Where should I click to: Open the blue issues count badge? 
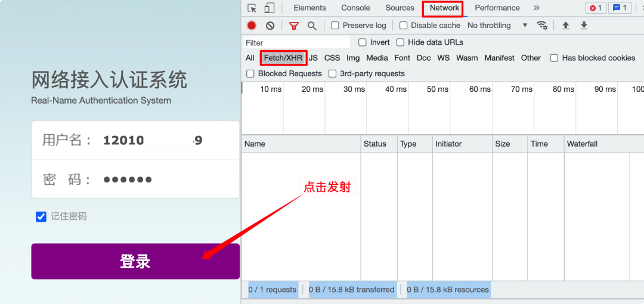pos(620,8)
